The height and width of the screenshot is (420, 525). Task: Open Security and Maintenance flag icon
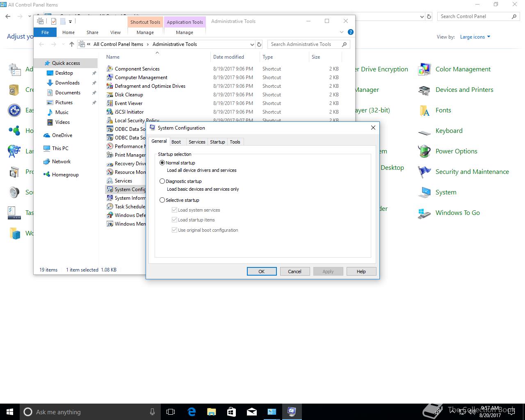(x=425, y=172)
